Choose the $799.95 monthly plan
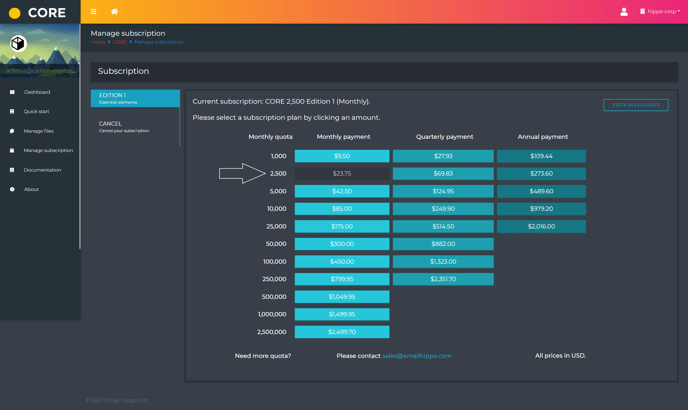The width and height of the screenshot is (688, 410). 342,279
